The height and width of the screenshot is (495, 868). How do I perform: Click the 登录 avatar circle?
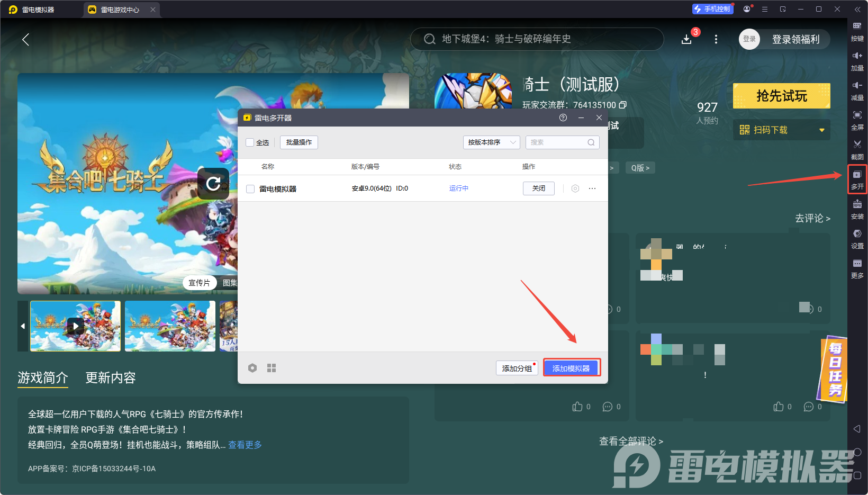tap(749, 39)
